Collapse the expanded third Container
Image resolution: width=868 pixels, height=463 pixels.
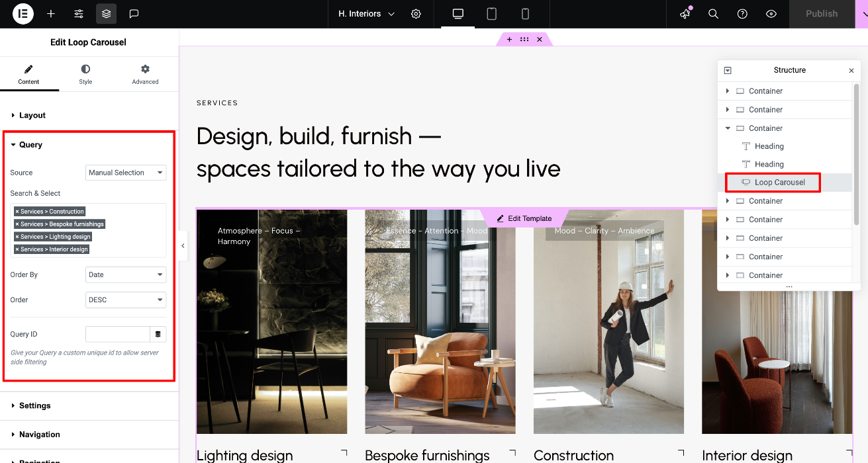click(x=728, y=128)
